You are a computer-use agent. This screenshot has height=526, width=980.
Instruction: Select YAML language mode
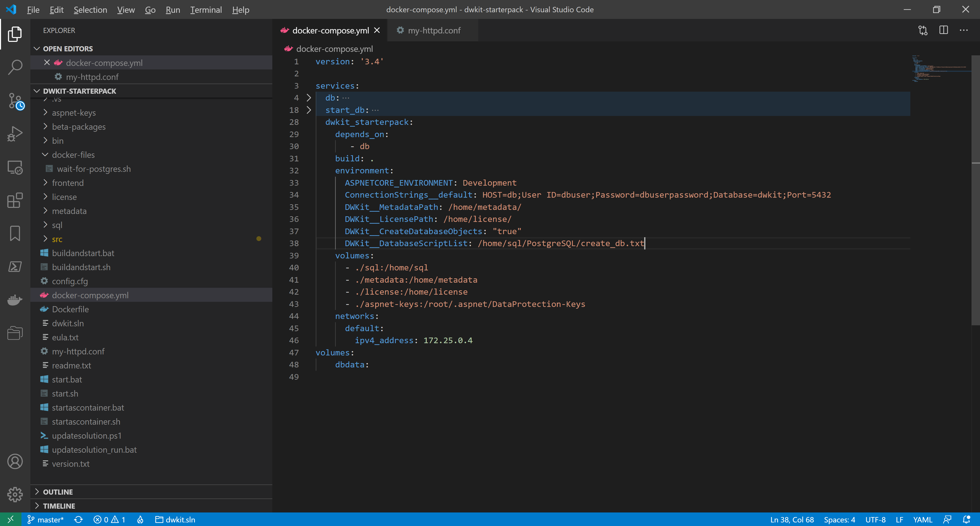tap(923, 520)
